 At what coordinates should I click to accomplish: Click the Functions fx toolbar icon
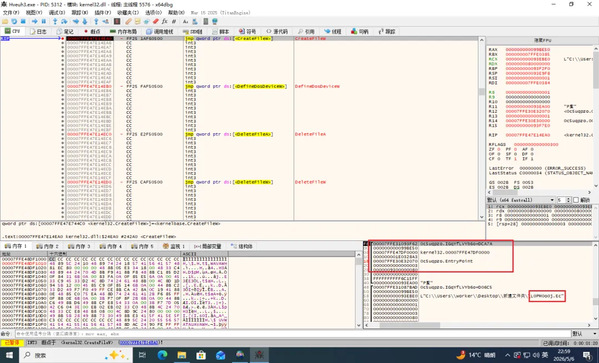pyautogui.click(x=165, y=21)
